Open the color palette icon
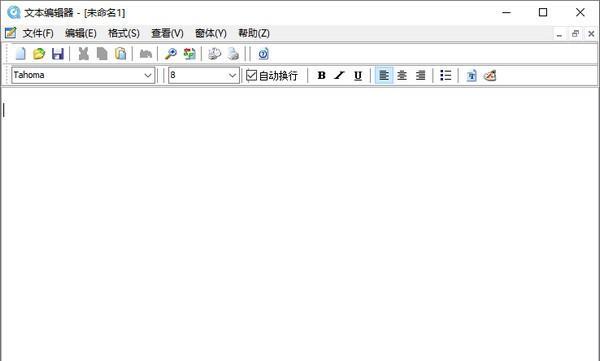The height and width of the screenshot is (361, 600). point(490,75)
